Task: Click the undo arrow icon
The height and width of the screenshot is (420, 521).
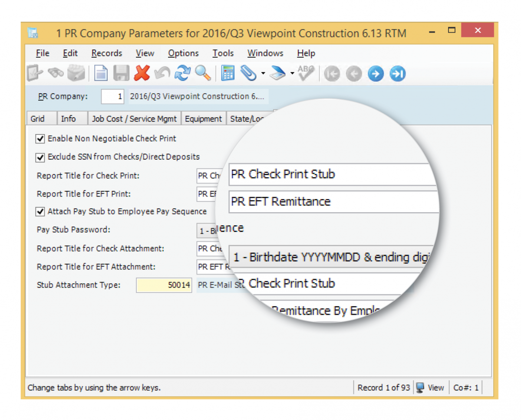Action: (162, 74)
